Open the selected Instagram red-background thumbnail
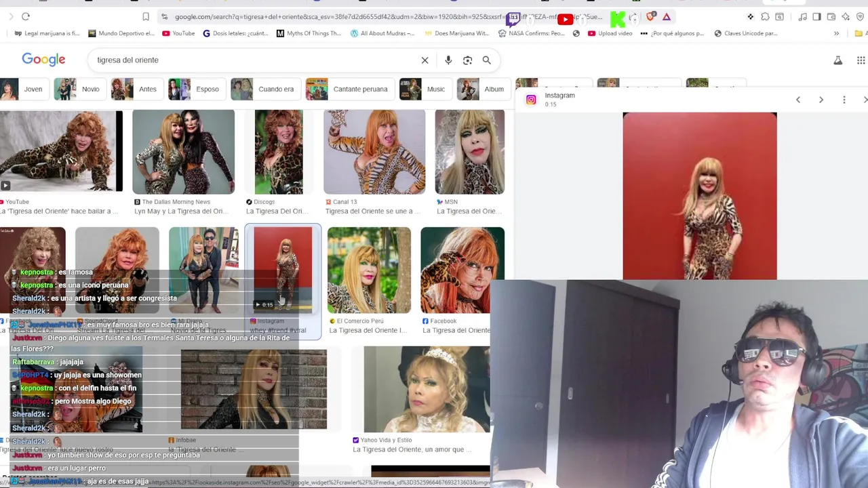 [x=283, y=270]
